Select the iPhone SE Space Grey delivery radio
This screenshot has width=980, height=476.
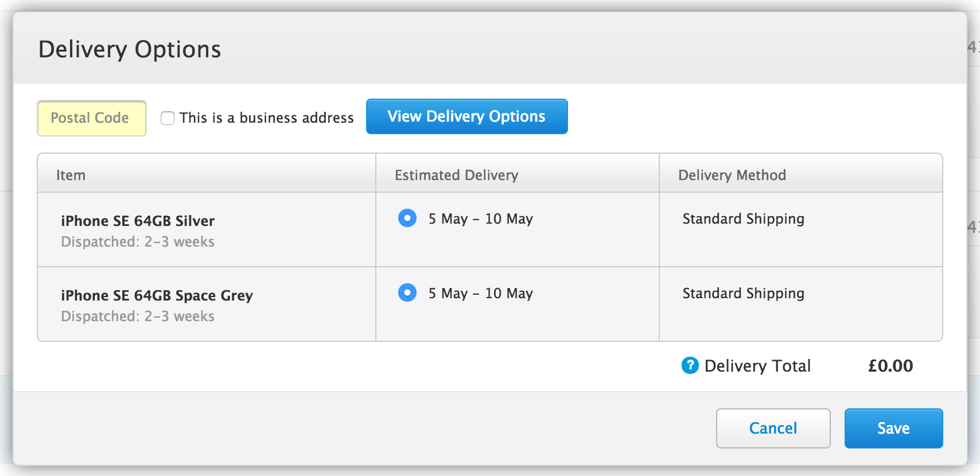pyautogui.click(x=407, y=292)
